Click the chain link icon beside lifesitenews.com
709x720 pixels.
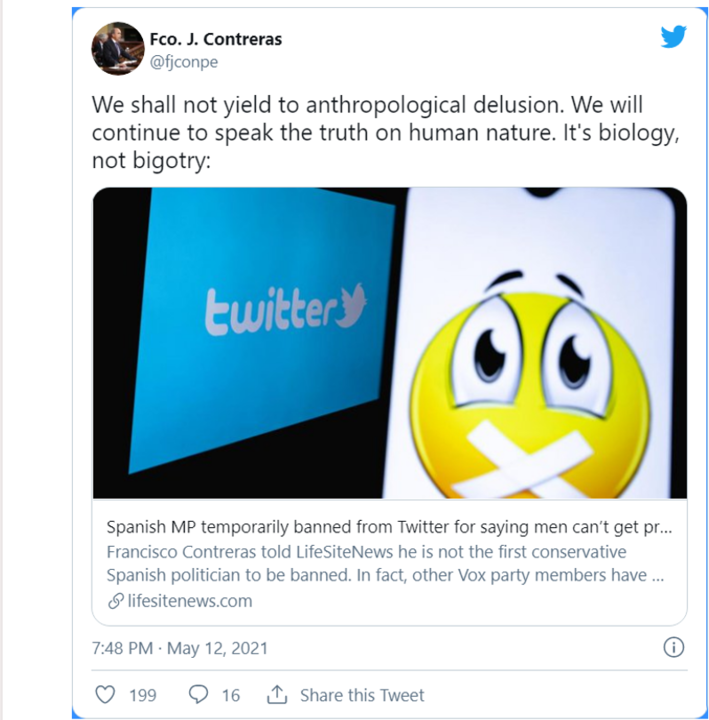[x=115, y=601]
